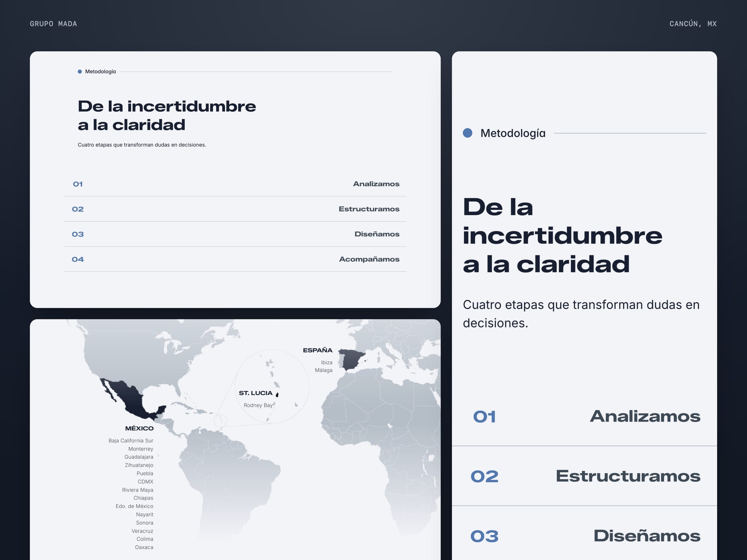The image size is (747, 560).
Task: Click the GRUPO MADA header text
Action: pos(53,24)
